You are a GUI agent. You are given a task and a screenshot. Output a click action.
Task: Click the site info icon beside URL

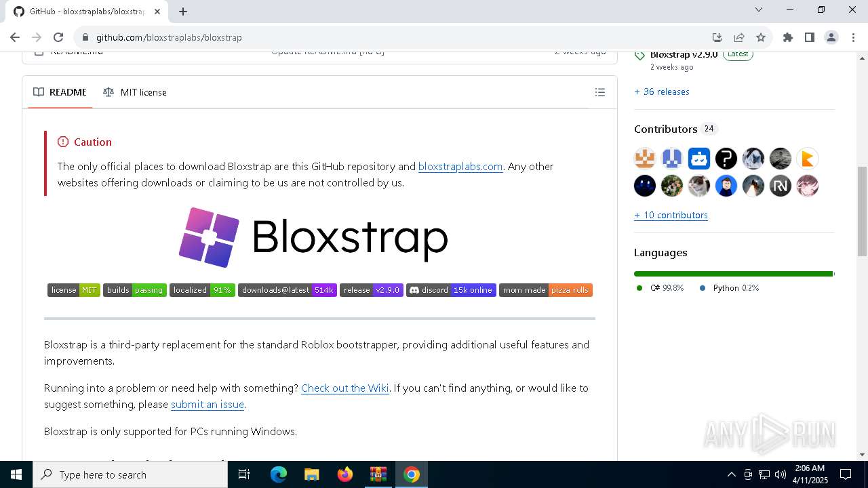85,37
